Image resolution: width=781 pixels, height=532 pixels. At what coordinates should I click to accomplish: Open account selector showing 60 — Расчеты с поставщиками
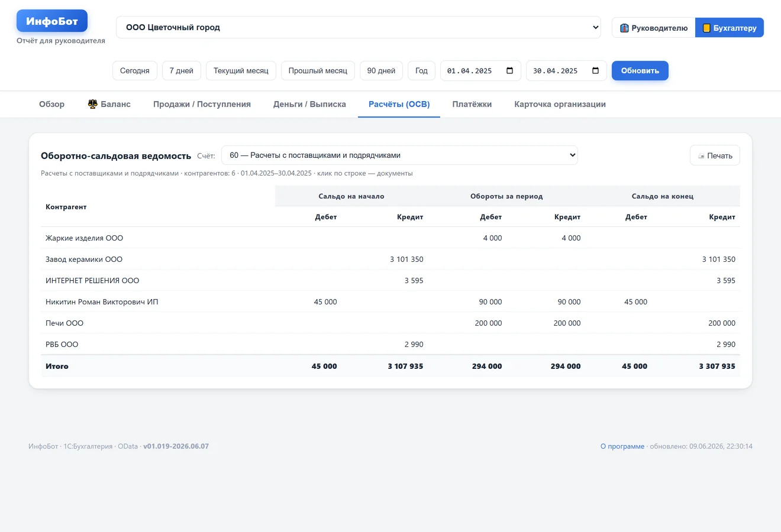coord(399,155)
